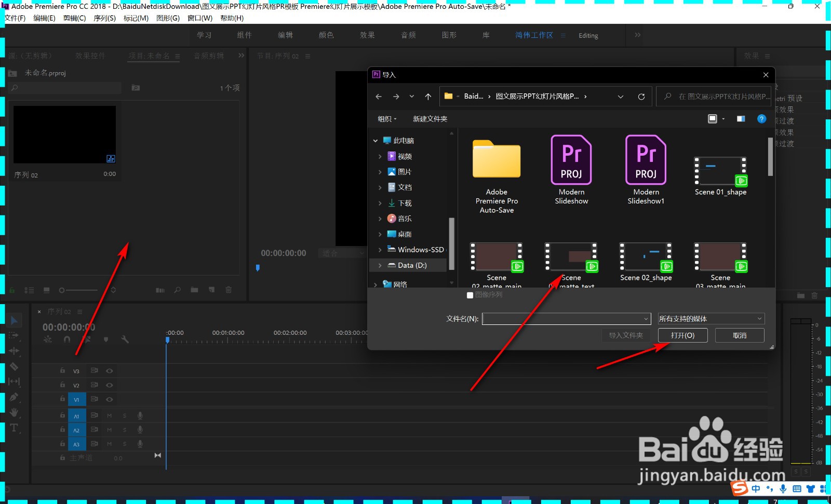The image size is (831, 504).
Task: Click 取消 button in import dialog
Action: (x=740, y=335)
